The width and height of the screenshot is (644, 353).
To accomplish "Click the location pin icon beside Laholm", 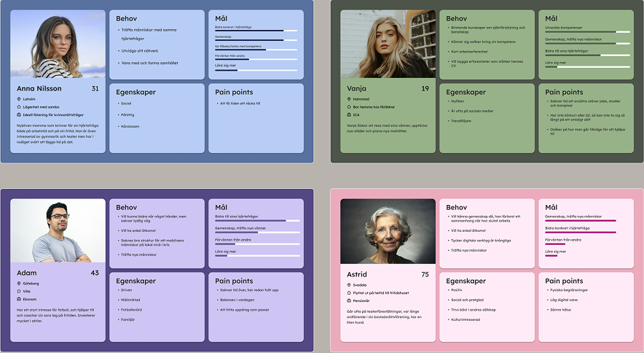I will pos(19,99).
